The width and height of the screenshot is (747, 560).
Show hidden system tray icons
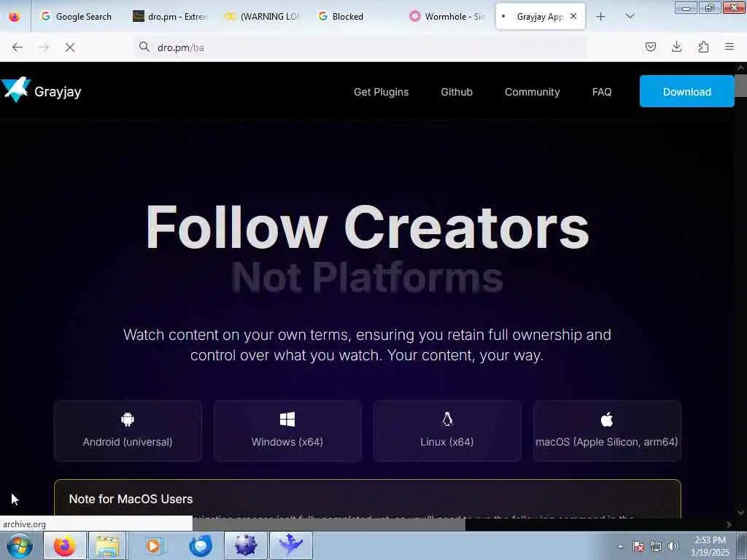click(x=620, y=546)
